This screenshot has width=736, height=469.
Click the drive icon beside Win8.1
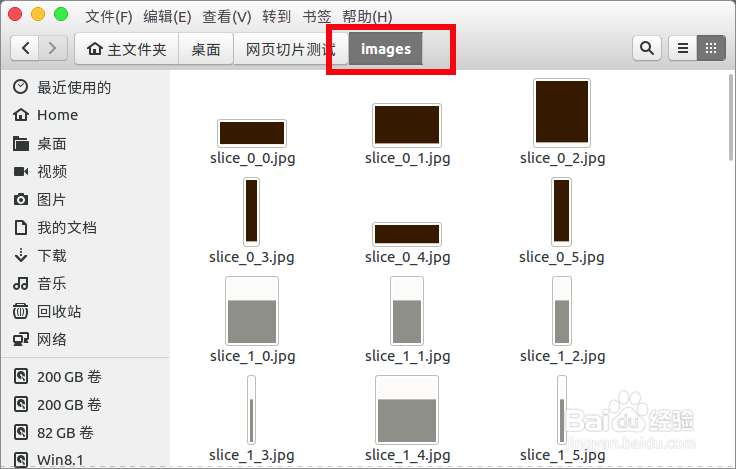tap(21, 460)
